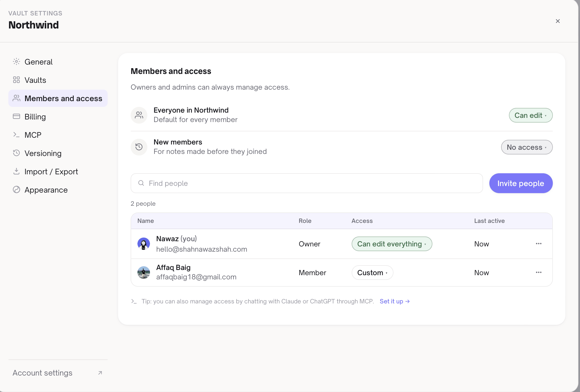The height and width of the screenshot is (392, 580).
Task: Focus the Find people search field
Action: [x=307, y=183]
